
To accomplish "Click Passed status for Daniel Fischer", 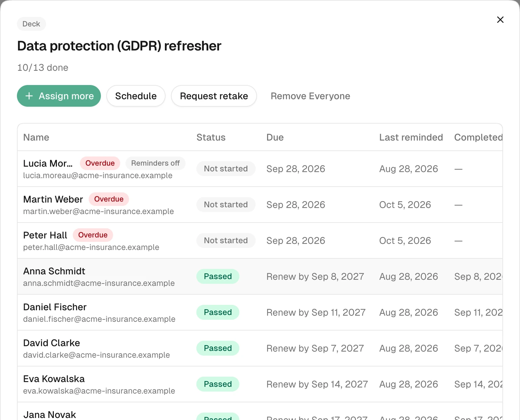I will pyautogui.click(x=218, y=312).
